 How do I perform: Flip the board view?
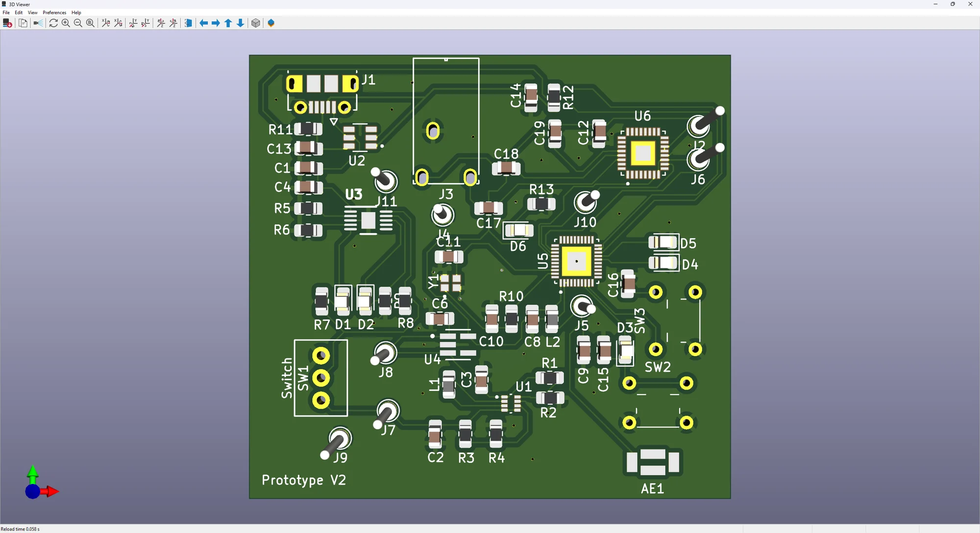189,23
